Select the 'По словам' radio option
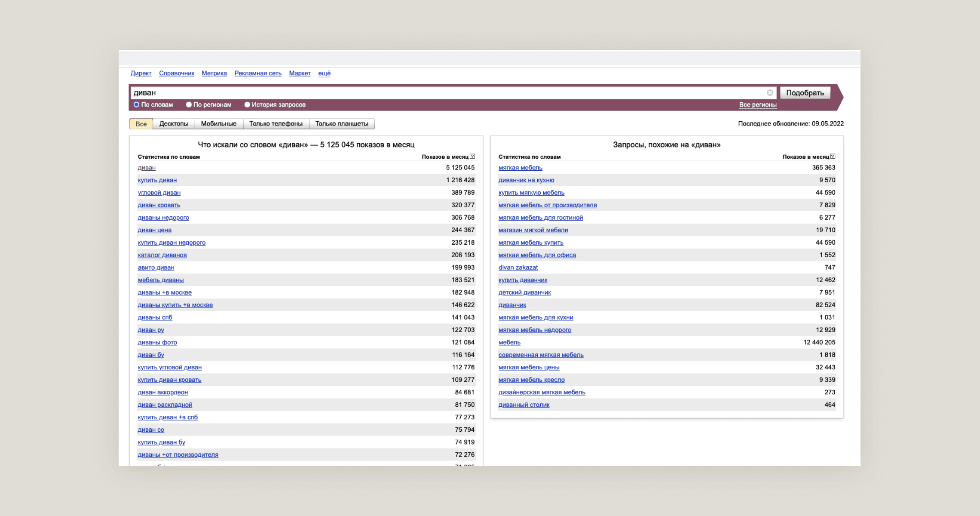Screen dimensions: 980x516 point(136,104)
